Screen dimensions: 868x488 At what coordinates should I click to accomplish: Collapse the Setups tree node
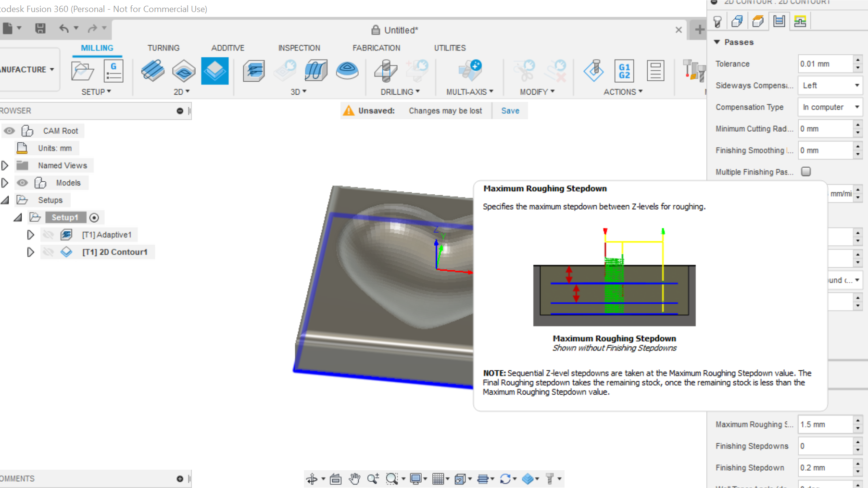5,200
